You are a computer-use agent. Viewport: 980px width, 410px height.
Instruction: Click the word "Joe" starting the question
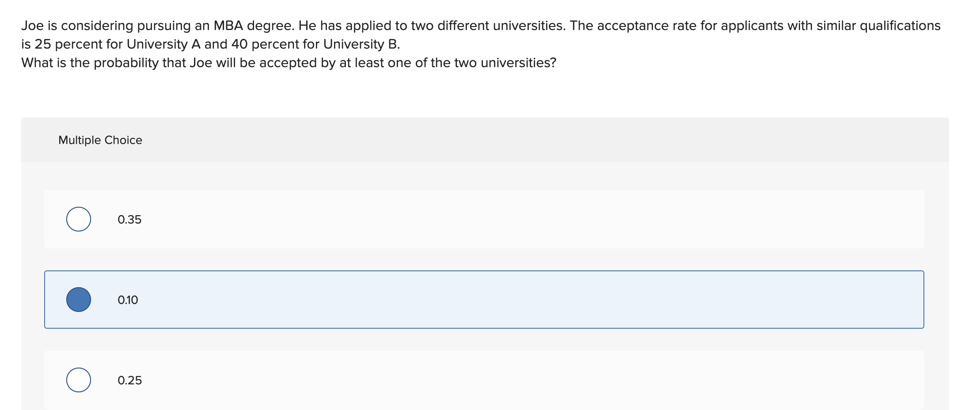[x=32, y=26]
